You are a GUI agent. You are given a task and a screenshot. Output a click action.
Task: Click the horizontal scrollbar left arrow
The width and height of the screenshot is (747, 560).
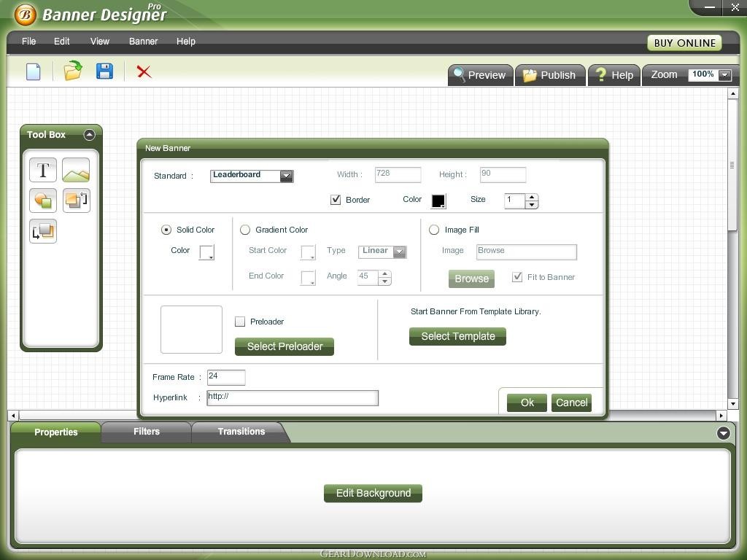tap(13, 416)
